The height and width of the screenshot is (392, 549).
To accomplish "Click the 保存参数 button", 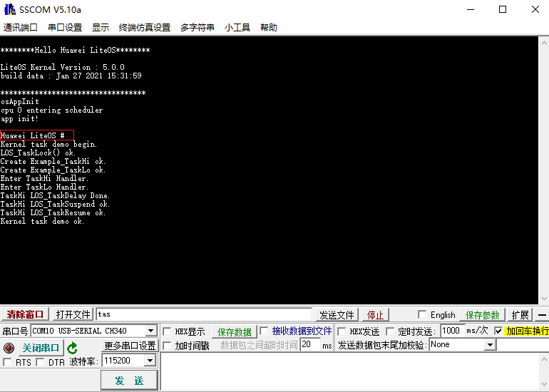I will pyautogui.click(x=482, y=315).
